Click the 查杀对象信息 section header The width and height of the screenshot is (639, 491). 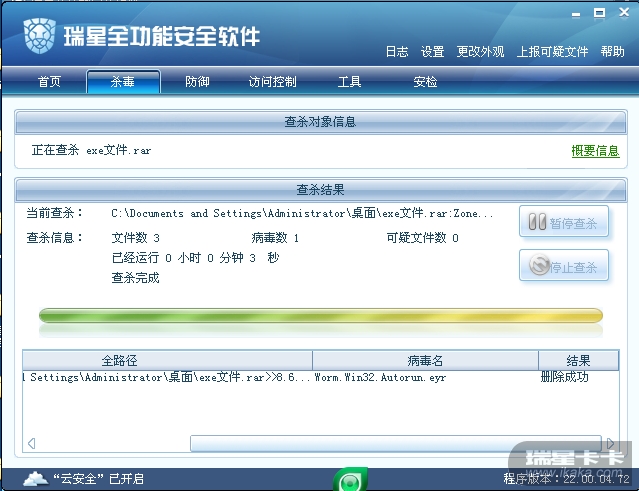point(321,122)
